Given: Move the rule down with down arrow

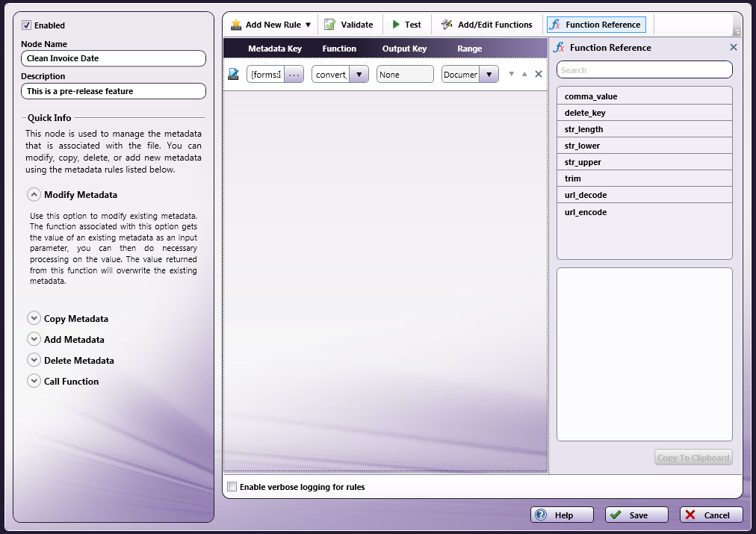Looking at the screenshot, I should [512, 74].
